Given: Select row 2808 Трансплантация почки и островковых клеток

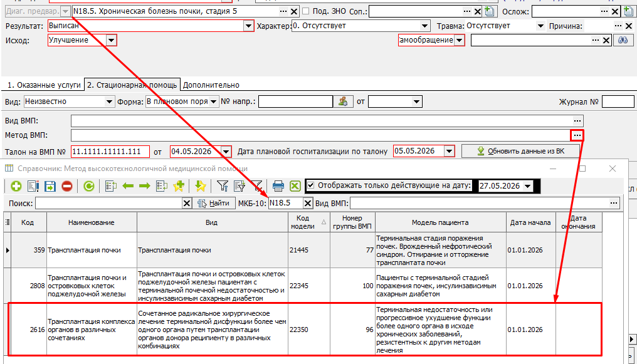Looking at the screenshot, I should (x=303, y=286).
